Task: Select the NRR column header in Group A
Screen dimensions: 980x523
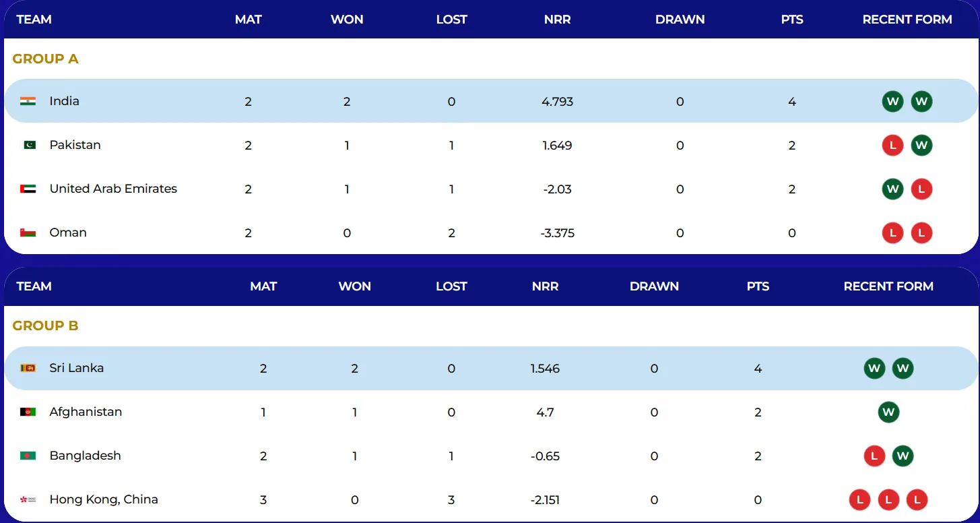Action: tap(557, 20)
